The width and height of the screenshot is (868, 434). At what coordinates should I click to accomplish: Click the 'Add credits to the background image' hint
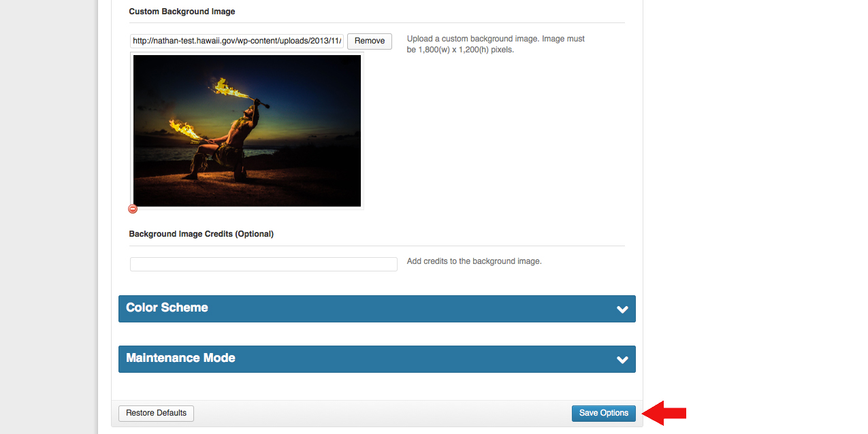point(474,261)
